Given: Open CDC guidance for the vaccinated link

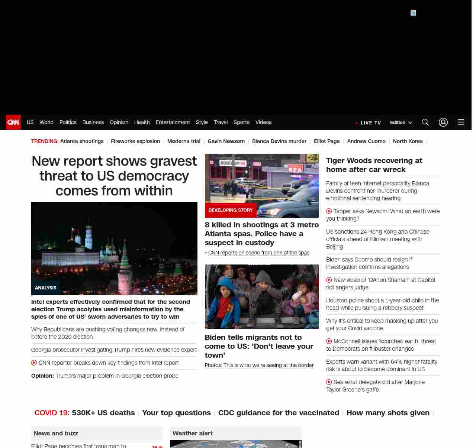Looking at the screenshot, I should (279, 413).
